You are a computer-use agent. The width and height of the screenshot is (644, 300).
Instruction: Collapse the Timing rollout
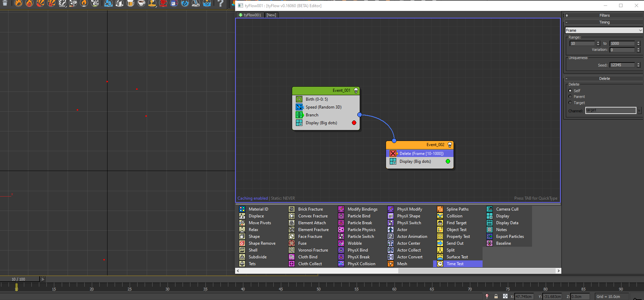point(604,22)
